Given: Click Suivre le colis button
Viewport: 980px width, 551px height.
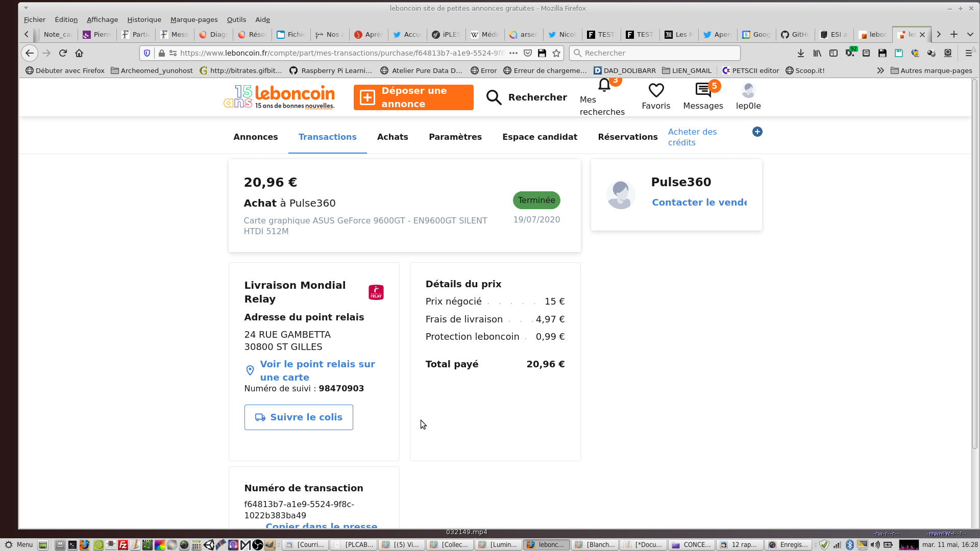Looking at the screenshot, I should point(299,417).
